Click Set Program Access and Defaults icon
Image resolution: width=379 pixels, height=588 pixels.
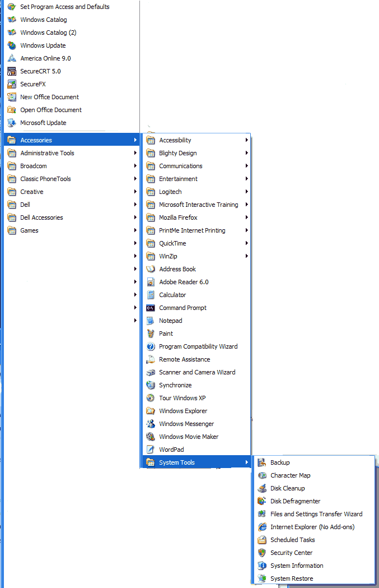pos(12,7)
